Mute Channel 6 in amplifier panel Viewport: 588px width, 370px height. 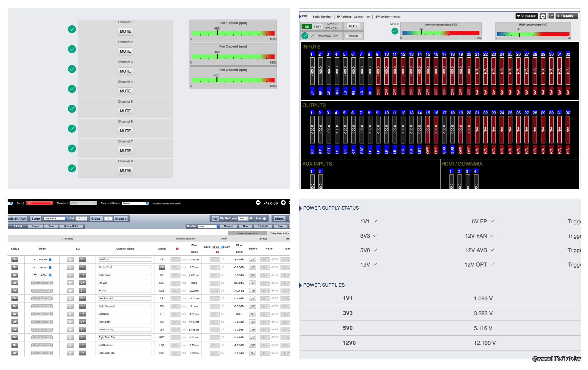[125, 131]
